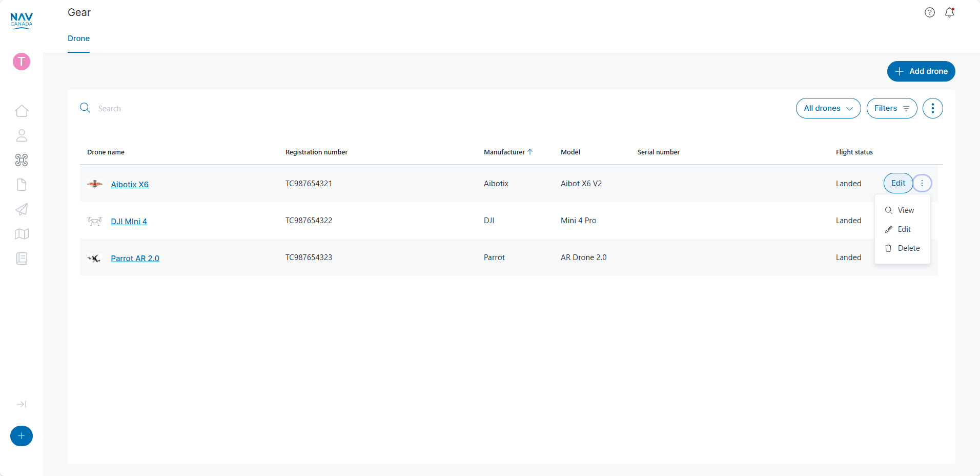Click the Aibotix manufacturer cell

[496, 184]
